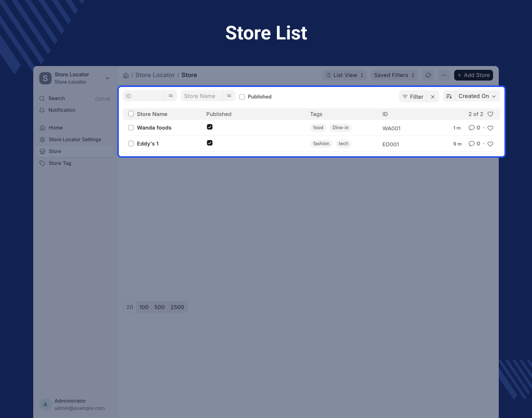Select Store in sidebar
Screen dimensions: 532x418
point(75,152)
